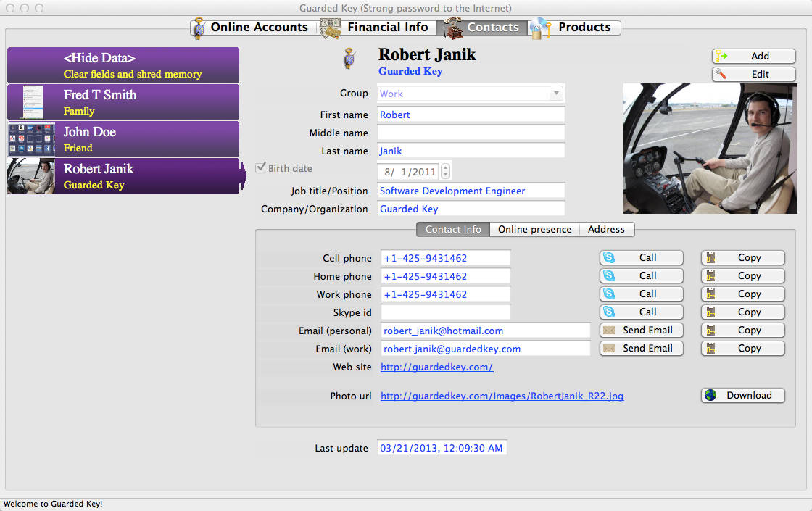Copy the Cell phone number
812x511 pixels.
click(x=743, y=258)
